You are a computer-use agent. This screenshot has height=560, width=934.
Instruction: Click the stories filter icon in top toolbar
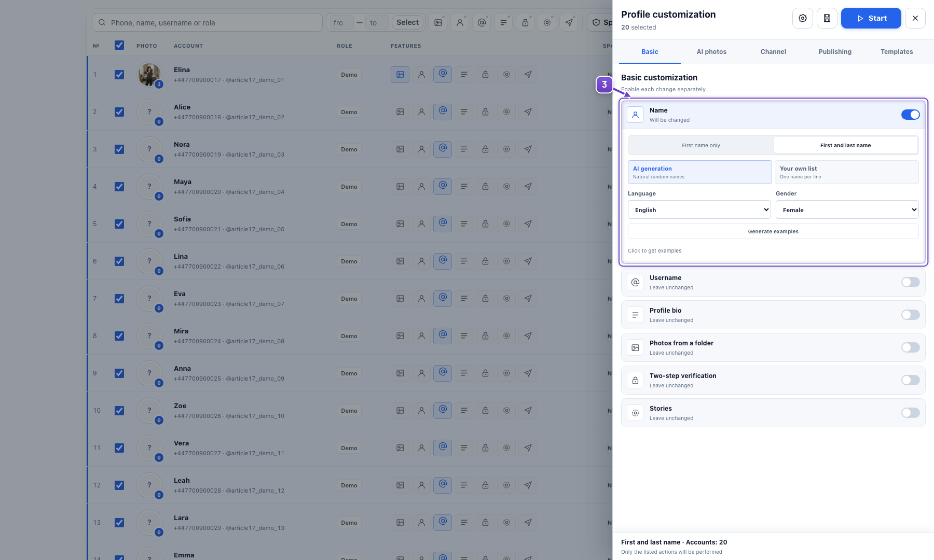[x=547, y=22]
